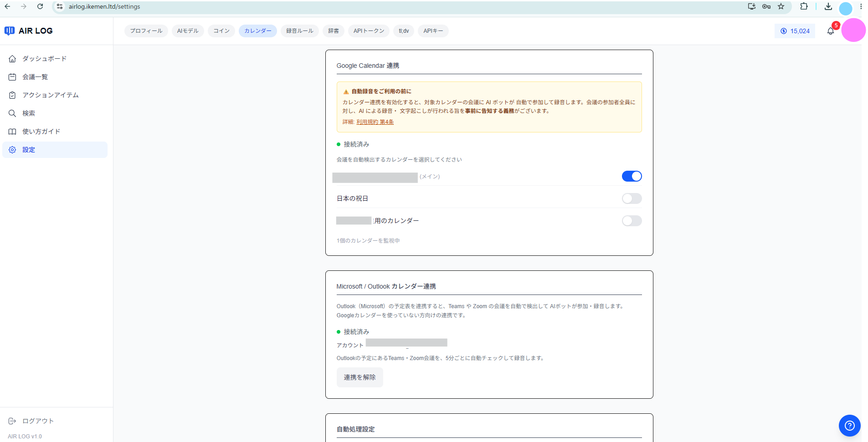Bookmark this page with the star
This screenshot has width=868, height=442.
[x=781, y=6]
